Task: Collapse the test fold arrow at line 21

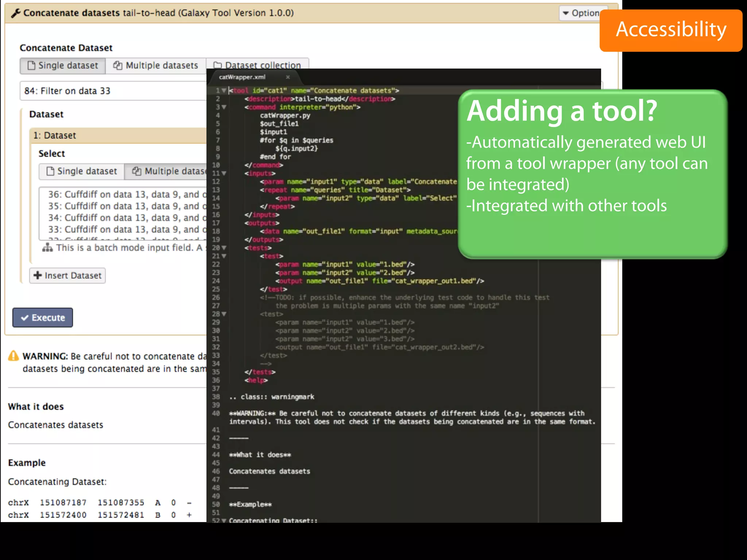Action: click(224, 256)
